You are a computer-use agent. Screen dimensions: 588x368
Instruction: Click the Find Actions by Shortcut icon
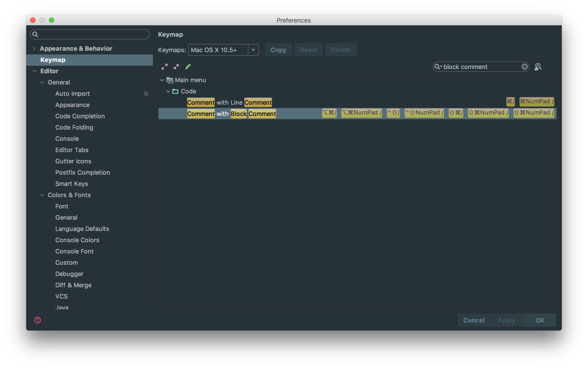[x=538, y=67]
